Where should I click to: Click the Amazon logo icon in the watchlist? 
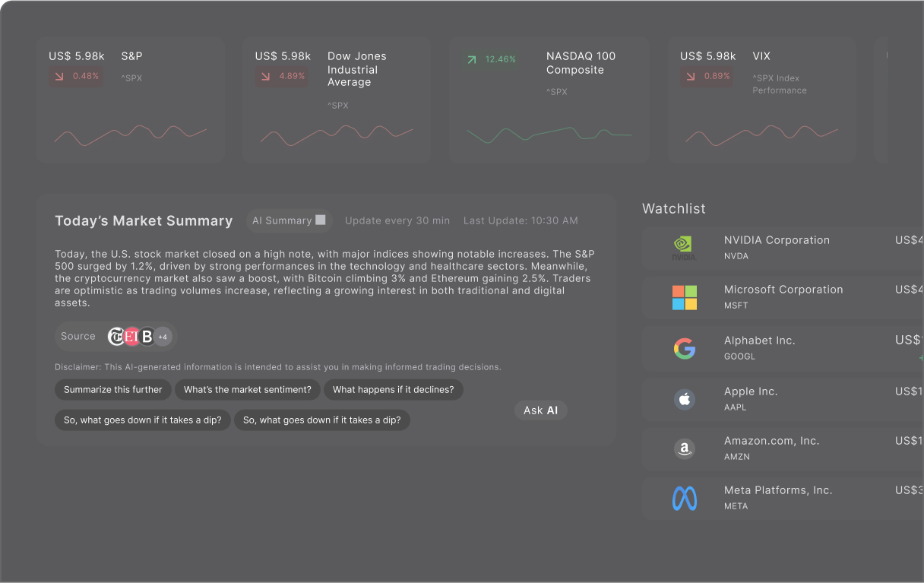click(x=685, y=448)
